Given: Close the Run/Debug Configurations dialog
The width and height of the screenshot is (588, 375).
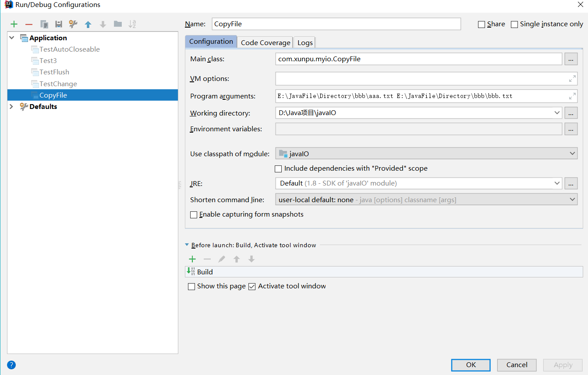Looking at the screenshot, I should [580, 4].
